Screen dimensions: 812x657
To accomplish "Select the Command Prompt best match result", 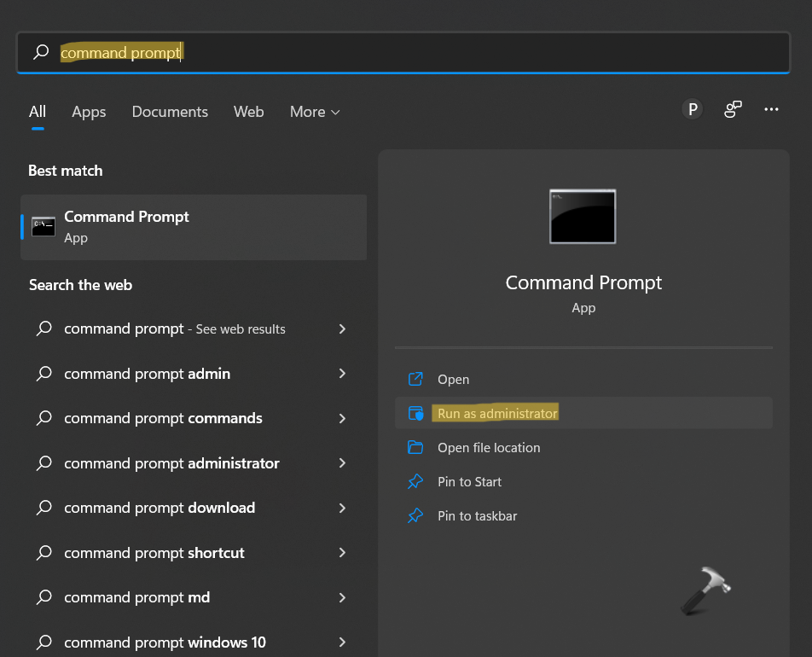I will coord(194,227).
